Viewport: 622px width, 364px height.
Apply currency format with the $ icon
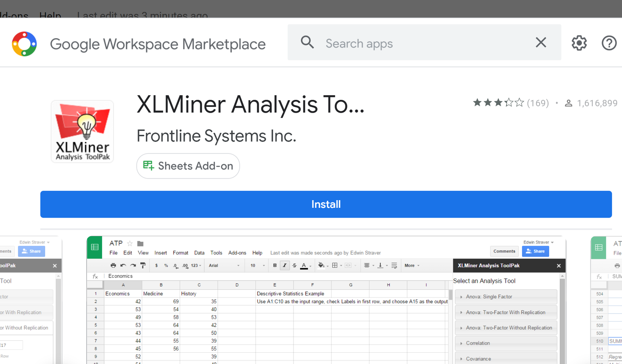156,266
